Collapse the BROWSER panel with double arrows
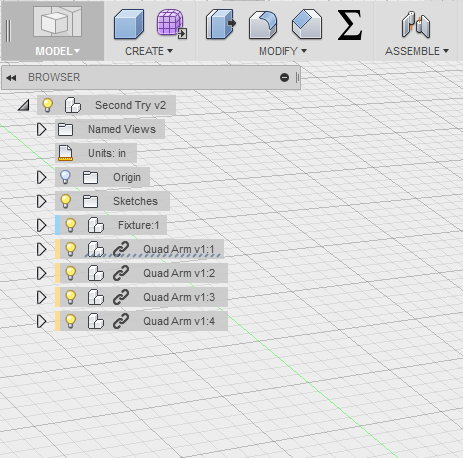 pyautogui.click(x=11, y=78)
